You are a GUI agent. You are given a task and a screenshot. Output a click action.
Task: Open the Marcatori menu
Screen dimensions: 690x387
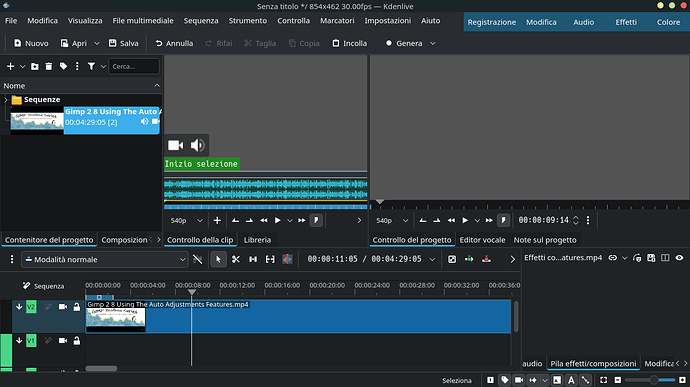(x=337, y=21)
